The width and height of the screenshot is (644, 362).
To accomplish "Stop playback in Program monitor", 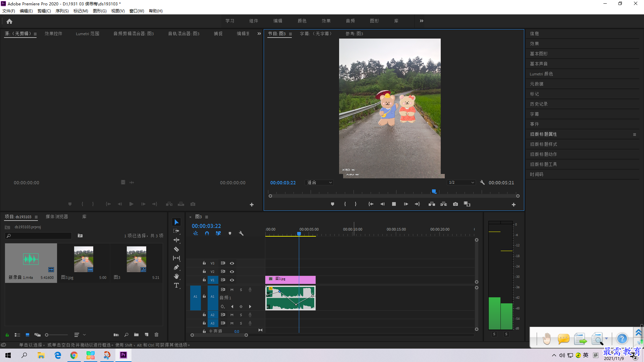I will pyautogui.click(x=394, y=204).
